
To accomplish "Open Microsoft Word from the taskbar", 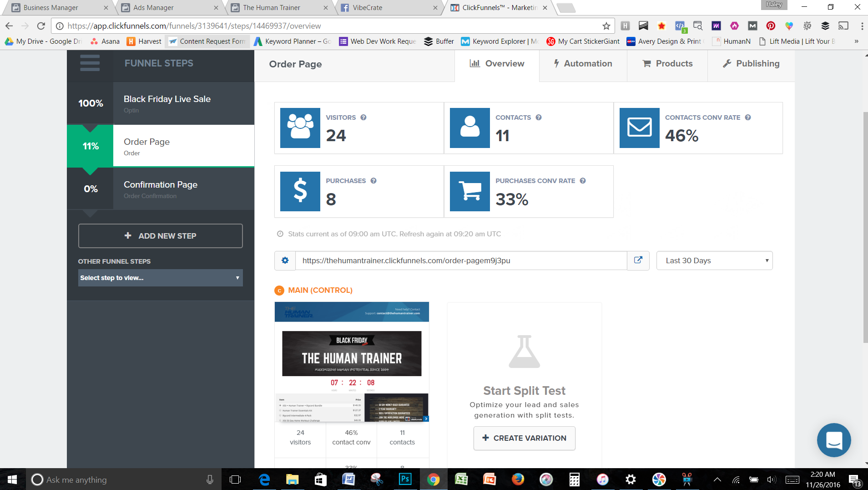I will pos(348,479).
